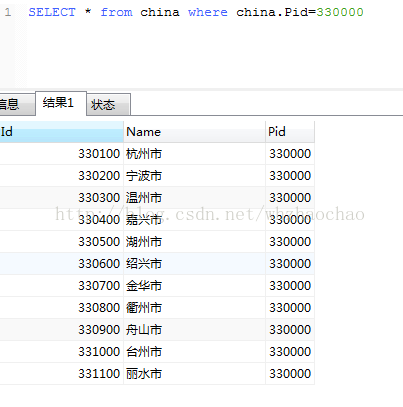
Task: Sort by the Id column header
Action: point(61,132)
